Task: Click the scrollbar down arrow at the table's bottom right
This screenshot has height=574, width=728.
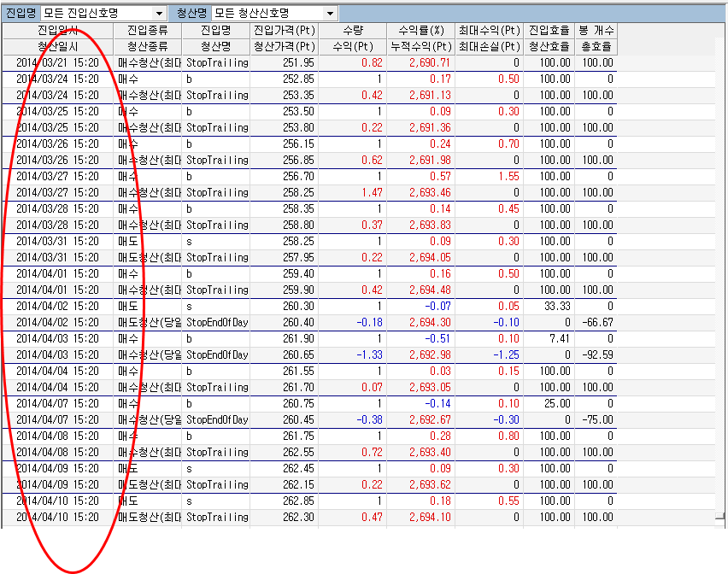Action: pyautogui.click(x=720, y=518)
